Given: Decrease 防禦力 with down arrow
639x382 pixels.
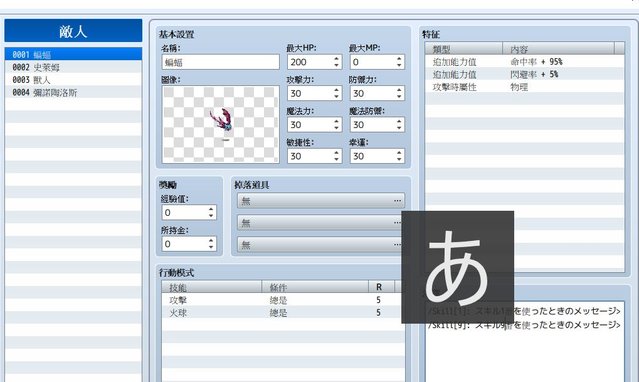Looking at the screenshot, I should tap(399, 97).
